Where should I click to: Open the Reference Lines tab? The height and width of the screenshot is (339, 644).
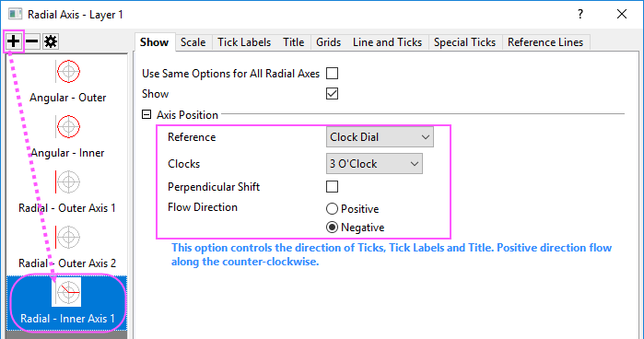tap(545, 42)
